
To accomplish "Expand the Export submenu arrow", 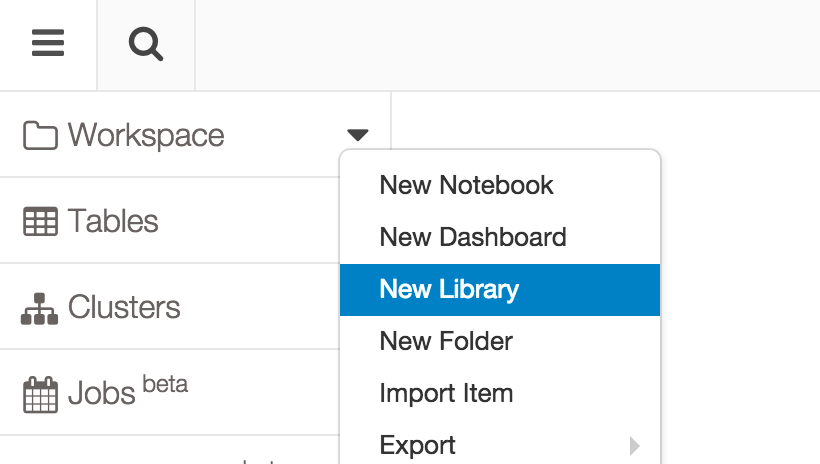I will coord(635,446).
